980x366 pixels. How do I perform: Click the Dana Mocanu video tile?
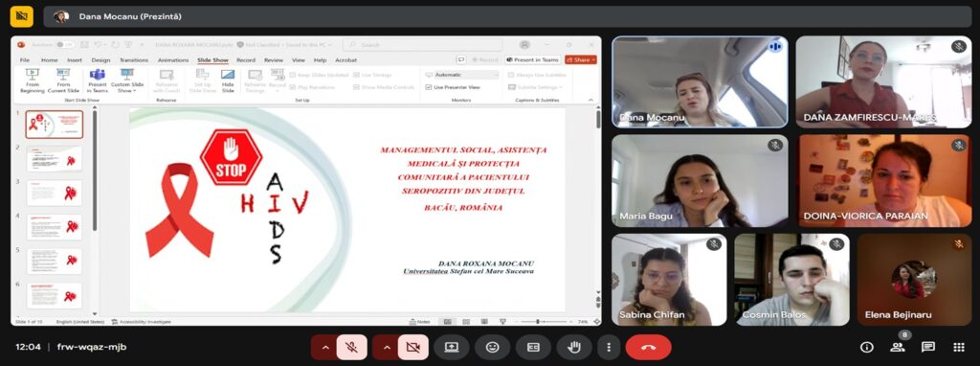pos(700,82)
